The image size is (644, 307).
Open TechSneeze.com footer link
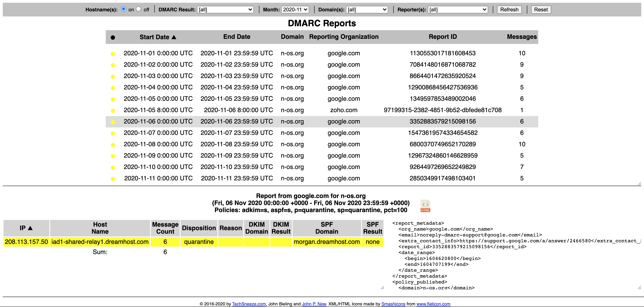249,304
